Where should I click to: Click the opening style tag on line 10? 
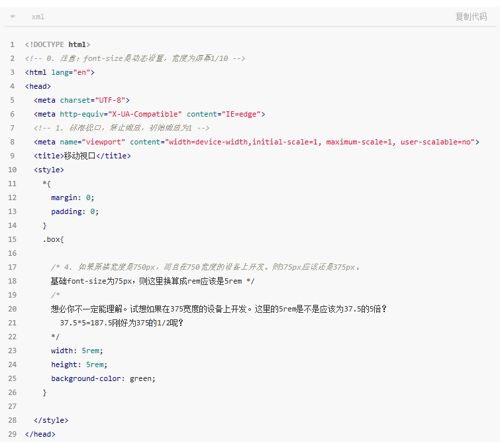49,170
